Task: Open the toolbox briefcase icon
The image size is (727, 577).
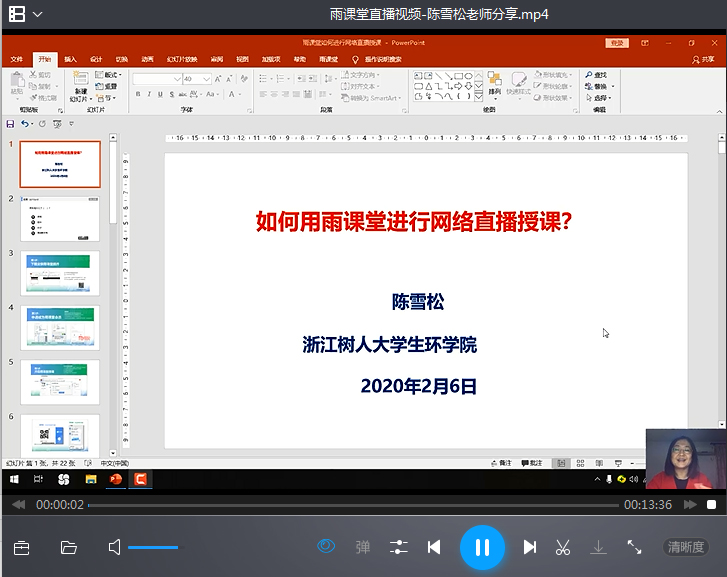Action: click(x=21, y=548)
